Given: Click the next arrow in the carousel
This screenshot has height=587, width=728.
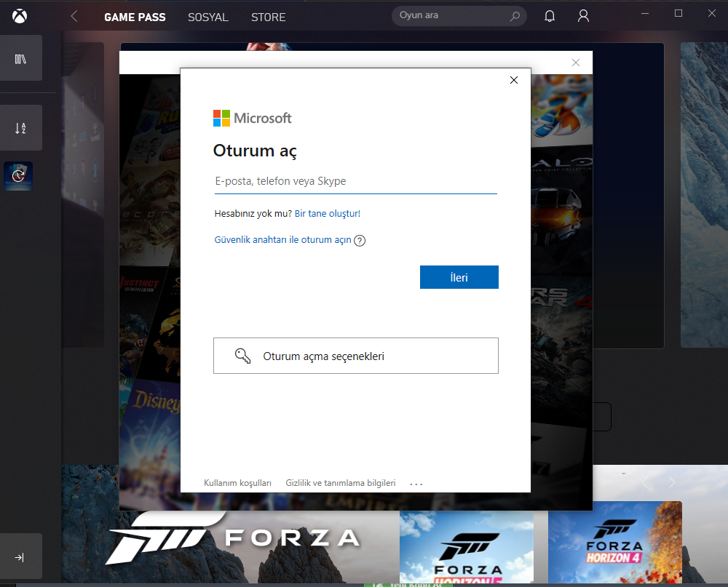Looking at the screenshot, I should pos(672,482).
